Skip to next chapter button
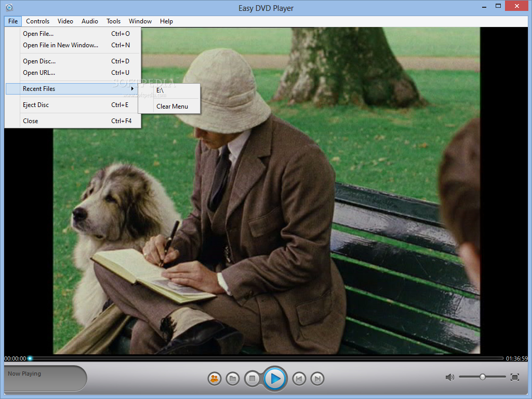 pyautogui.click(x=317, y=378)
